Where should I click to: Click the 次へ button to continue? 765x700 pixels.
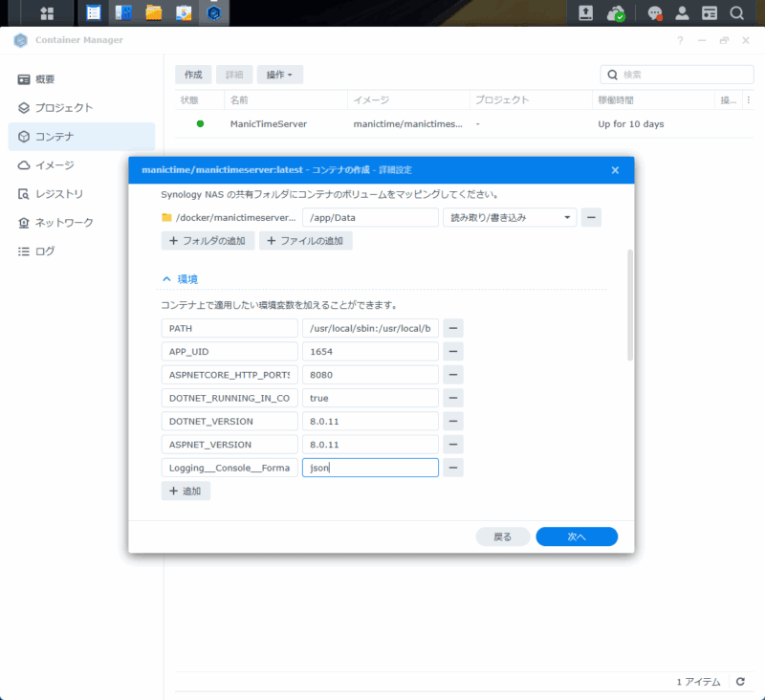click(x=577, y=536)
